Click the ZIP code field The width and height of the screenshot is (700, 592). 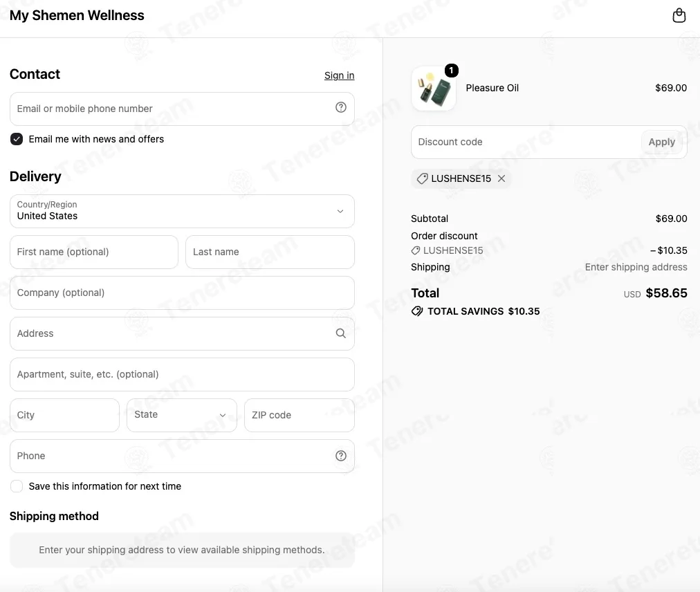pyautogui.click(x=300, y=415)
